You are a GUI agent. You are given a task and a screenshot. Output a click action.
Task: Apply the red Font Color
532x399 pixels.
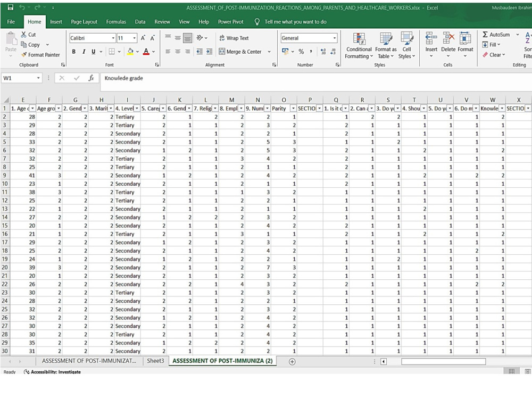(146, 52)
